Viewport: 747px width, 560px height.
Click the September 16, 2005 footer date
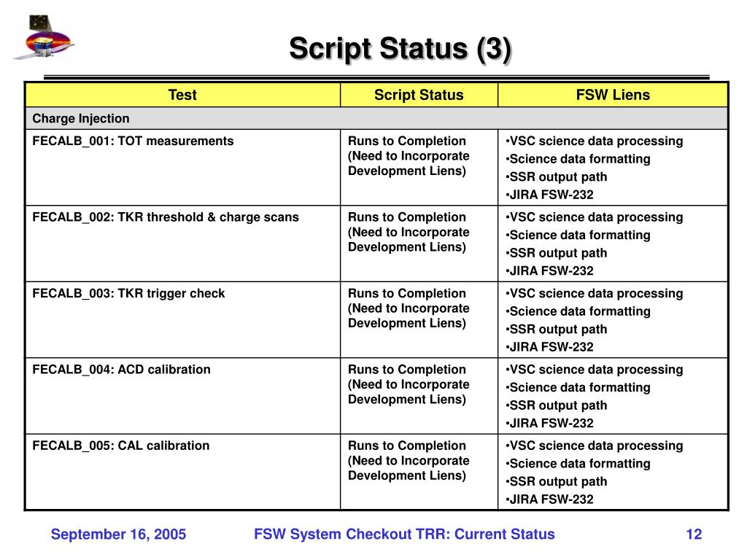119,534
